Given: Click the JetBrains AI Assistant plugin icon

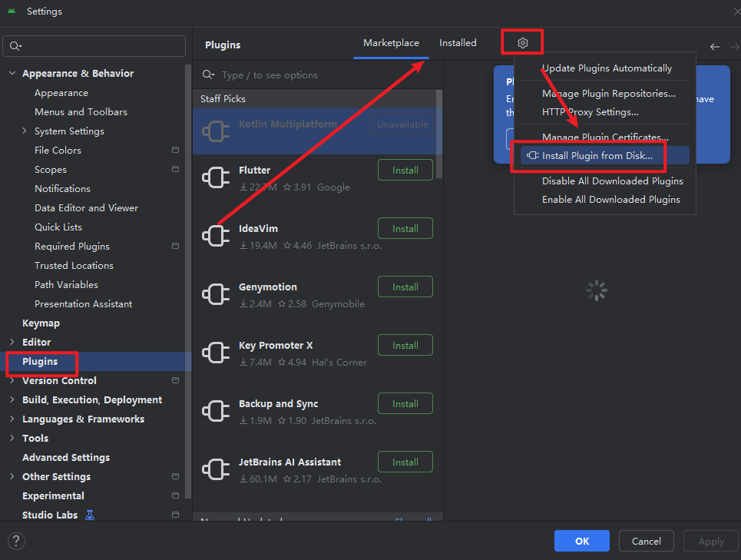Looking at the screenshot, I should [216, 469].
